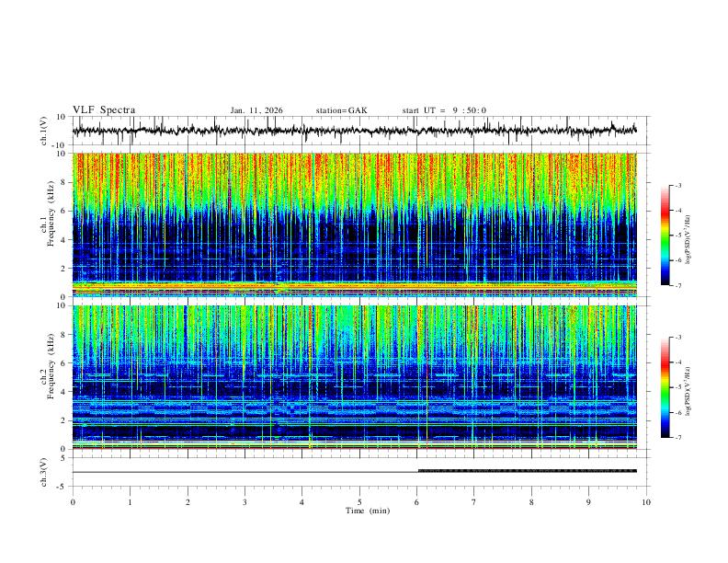Viewport: 728px width, 563px height.
Task: Click the date 'Jan. 11, 2026'
Action: coord(256,110)
